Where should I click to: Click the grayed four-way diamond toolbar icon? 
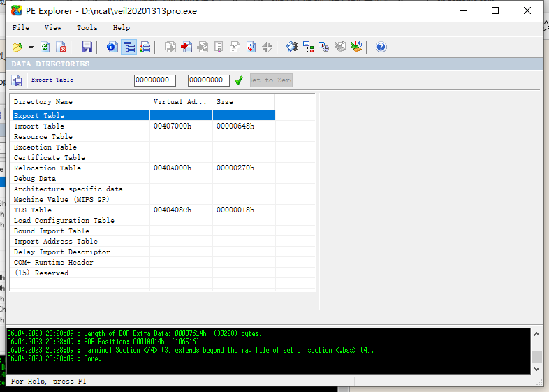click(267, 47)
